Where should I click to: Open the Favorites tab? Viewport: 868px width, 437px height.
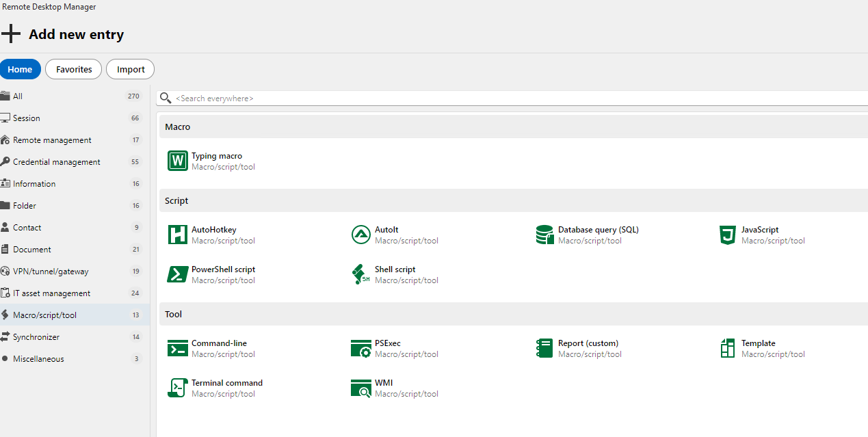[74, 69]
